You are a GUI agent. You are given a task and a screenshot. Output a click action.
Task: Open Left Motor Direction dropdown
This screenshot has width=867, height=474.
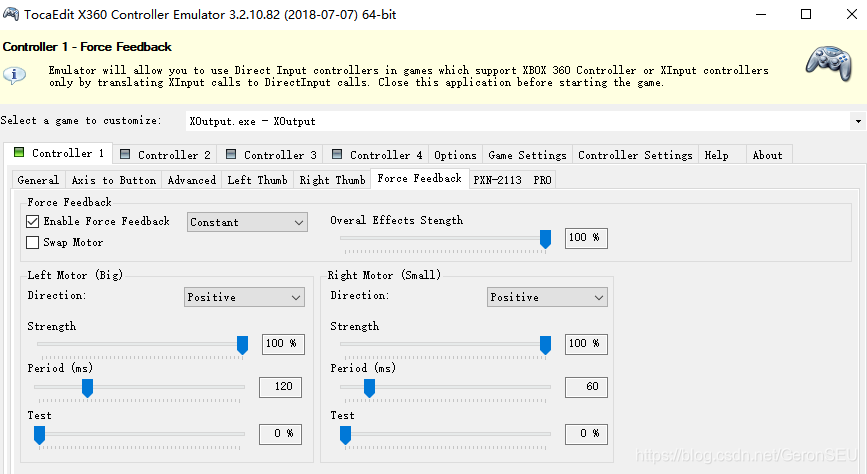(244, 297)
